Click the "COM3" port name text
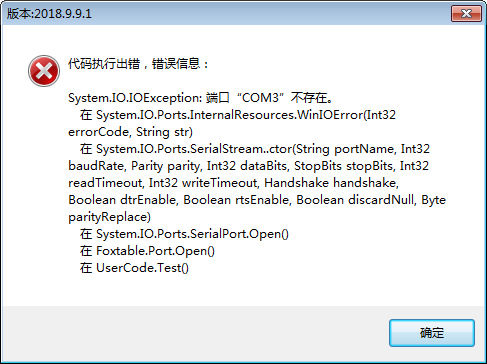 tap(260, 98)
